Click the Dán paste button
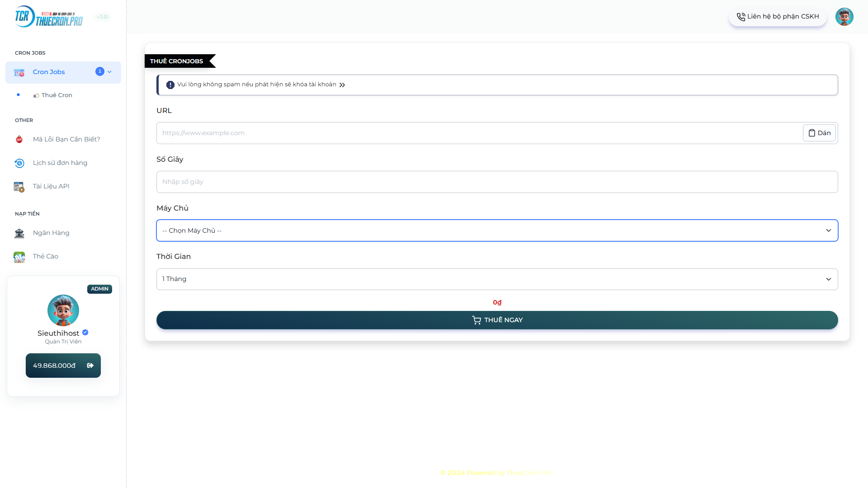 819,133
